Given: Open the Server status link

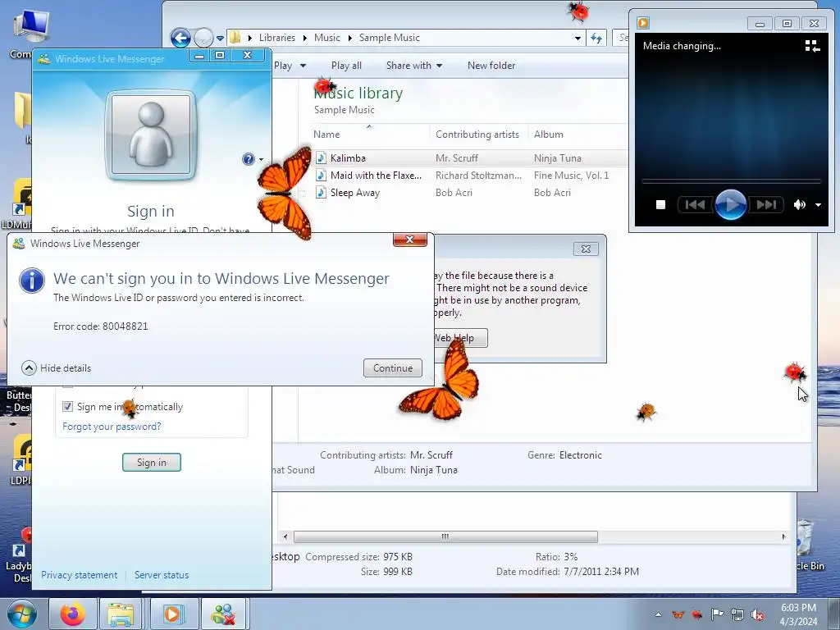Looking at the screenshot, I should coord(162,575).
